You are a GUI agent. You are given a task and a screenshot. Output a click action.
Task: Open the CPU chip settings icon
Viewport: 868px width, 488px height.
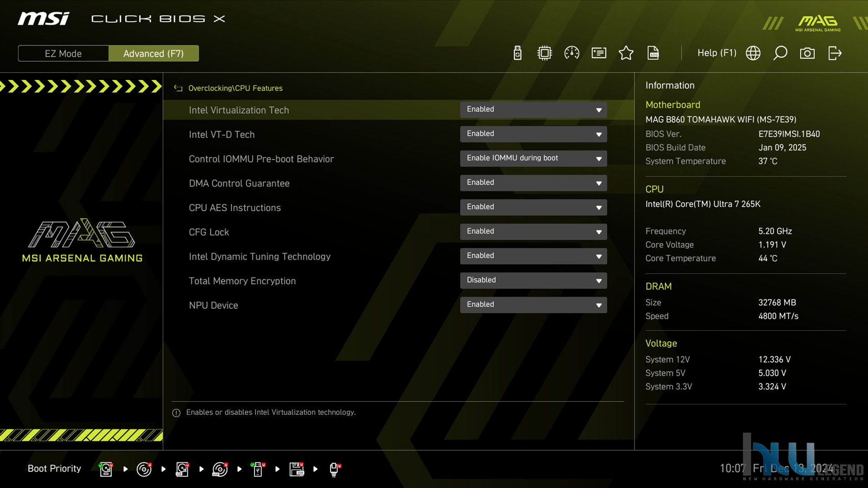click(544, 53)
